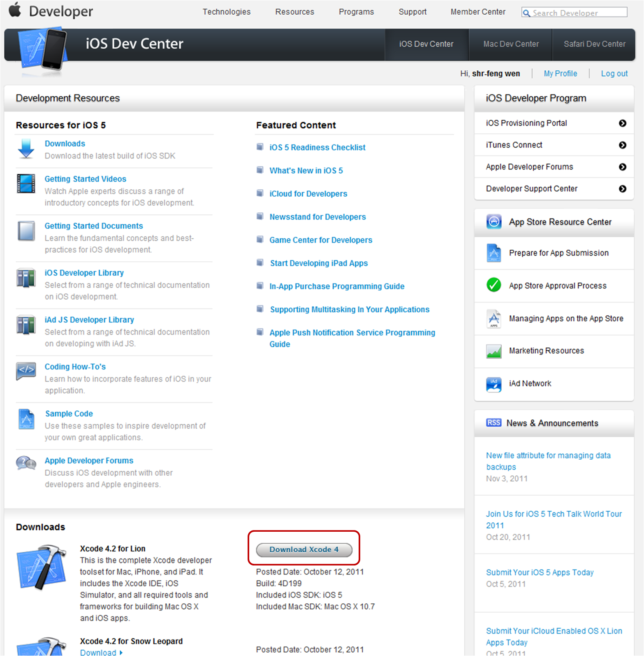Open What's New in iOS 5

[x=306, y=171]
